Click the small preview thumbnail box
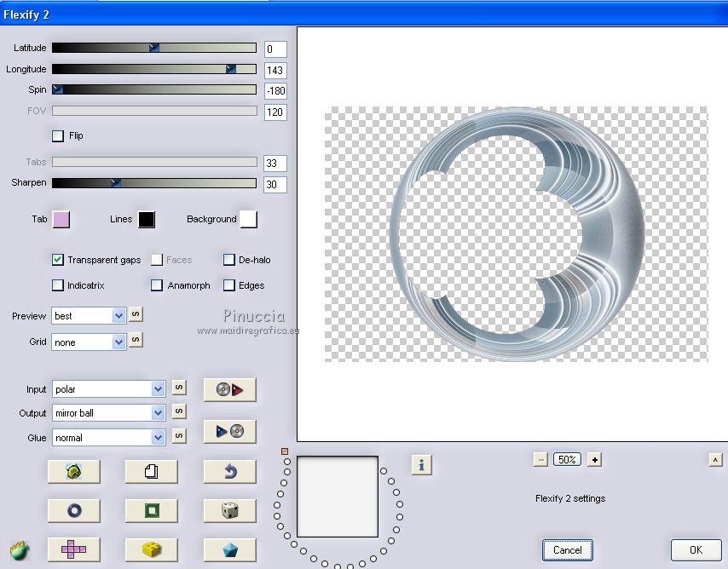 [x=338, y=497]
